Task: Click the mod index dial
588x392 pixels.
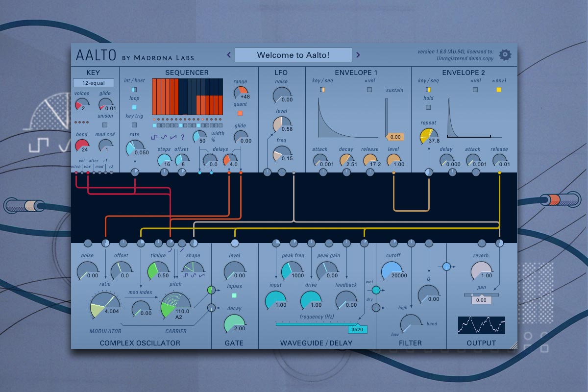Action: click(x=141, y=309)
